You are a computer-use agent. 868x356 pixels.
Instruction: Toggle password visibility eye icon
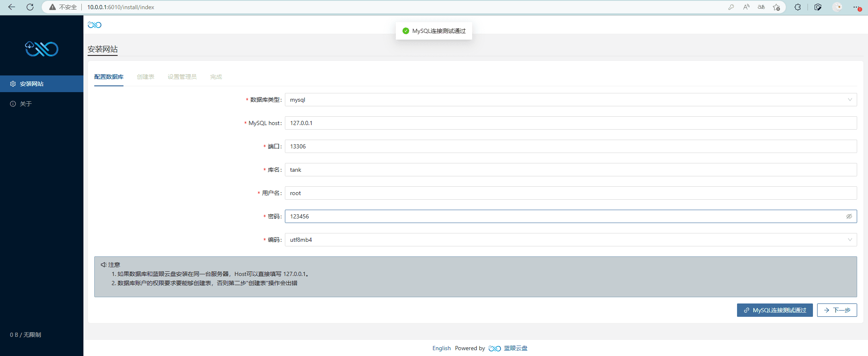click(x=849, y=216)
